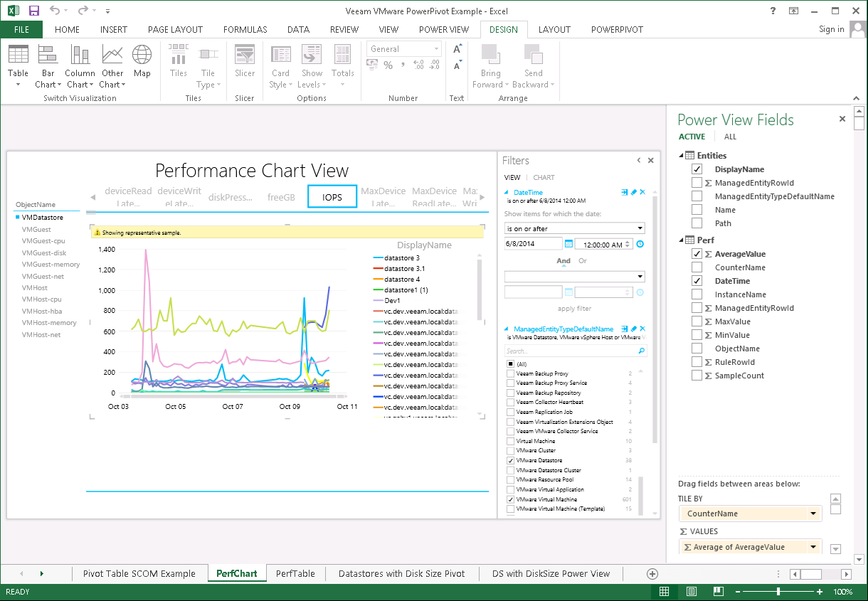Image resolution: width=868 pixels, height=601 pixels.
Task: Check the Path field checkbox
Action: pos(697,223)
